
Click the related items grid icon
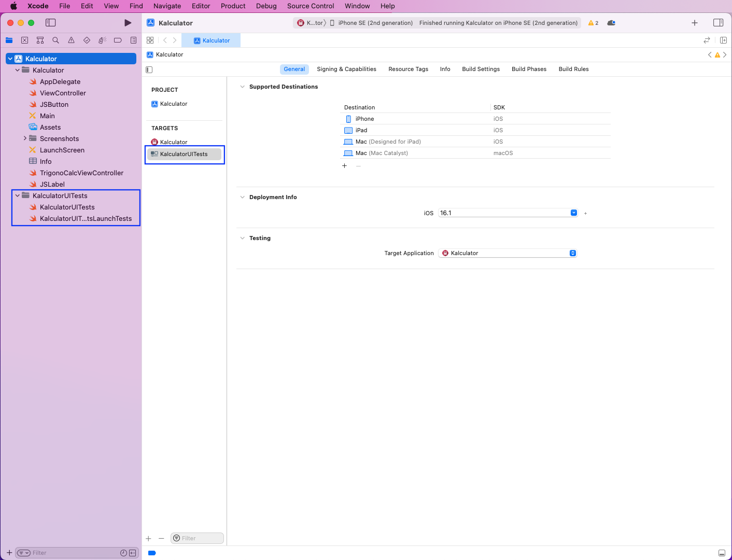pos(150,40)
